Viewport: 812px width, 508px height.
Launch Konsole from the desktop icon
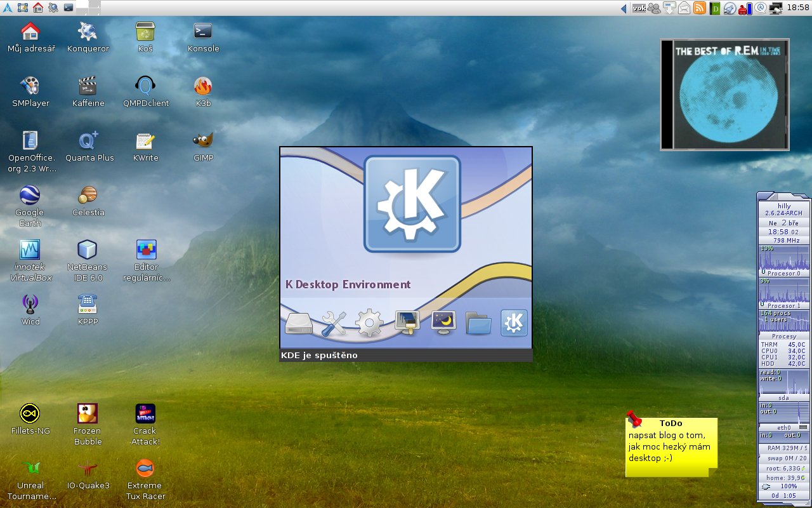[x=203, y=37]
